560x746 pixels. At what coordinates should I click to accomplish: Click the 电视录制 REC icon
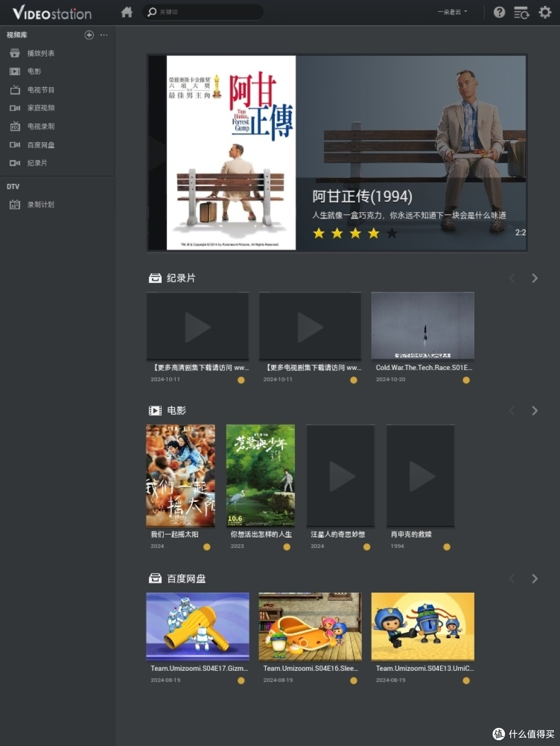click(15, 126)
